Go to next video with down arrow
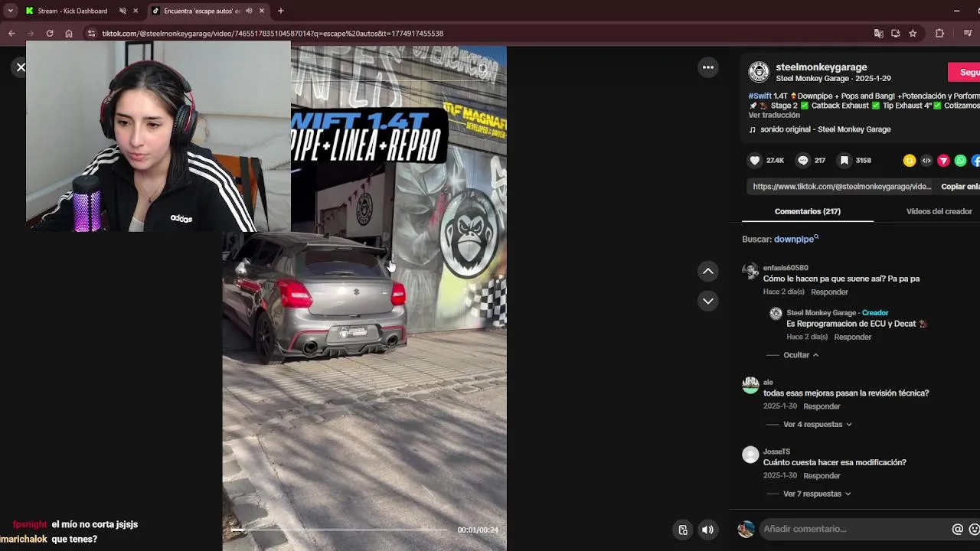The image size is (980, 551). point(708,301)
